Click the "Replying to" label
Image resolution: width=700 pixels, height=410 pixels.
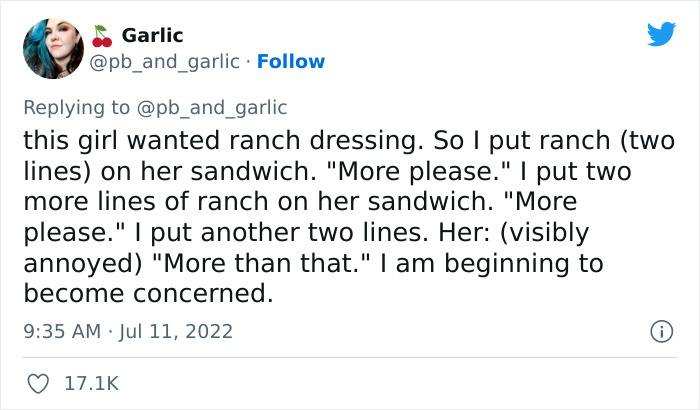coord(77,108)
